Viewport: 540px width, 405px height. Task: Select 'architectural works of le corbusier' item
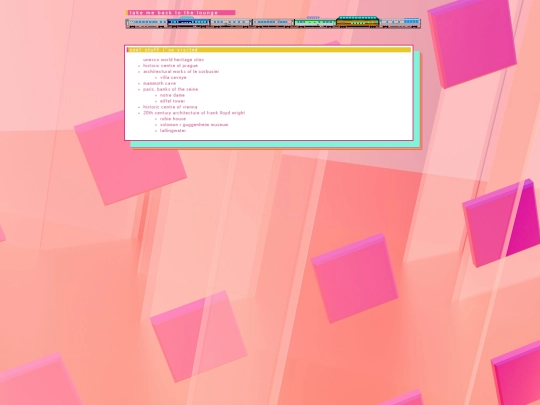181,71
